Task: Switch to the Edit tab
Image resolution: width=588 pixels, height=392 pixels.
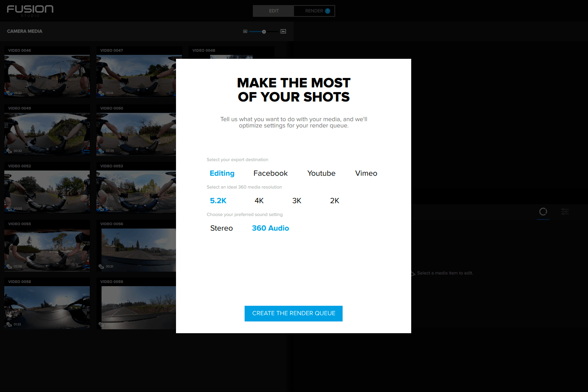Action: pos(274,11)
